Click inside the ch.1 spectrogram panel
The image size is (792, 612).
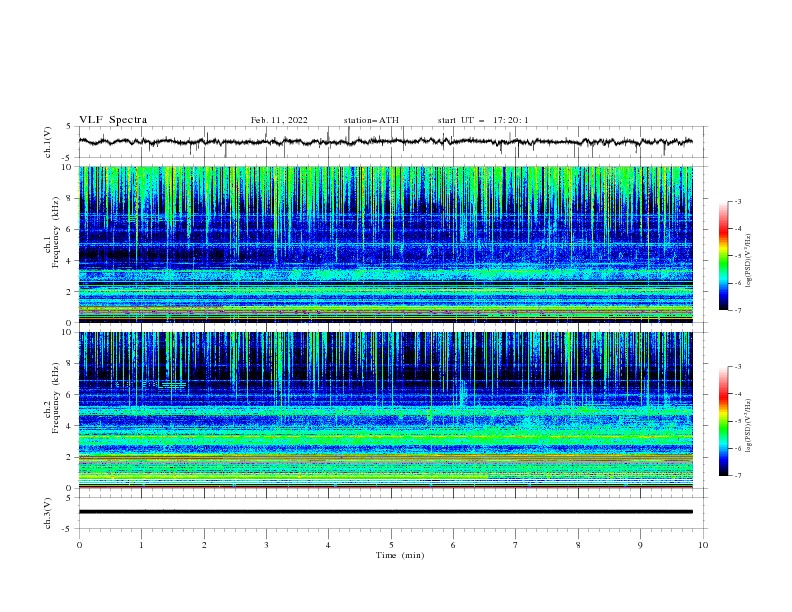click(x=385, y=244)
